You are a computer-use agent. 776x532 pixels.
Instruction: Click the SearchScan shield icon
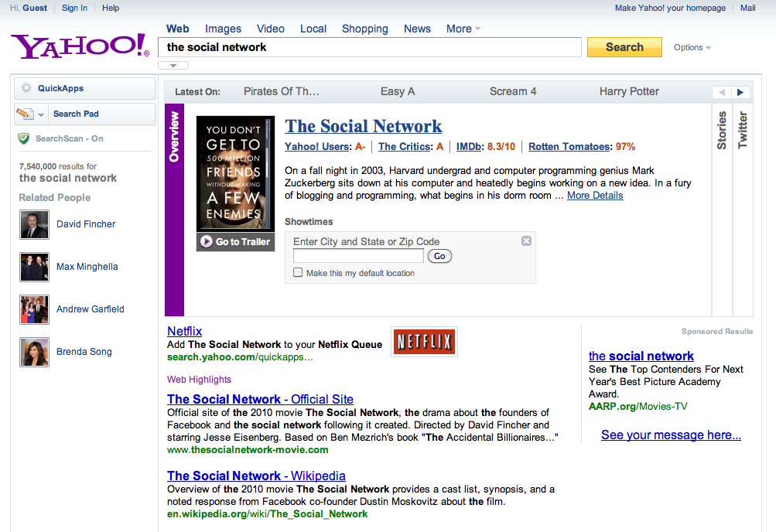(24, 138)
